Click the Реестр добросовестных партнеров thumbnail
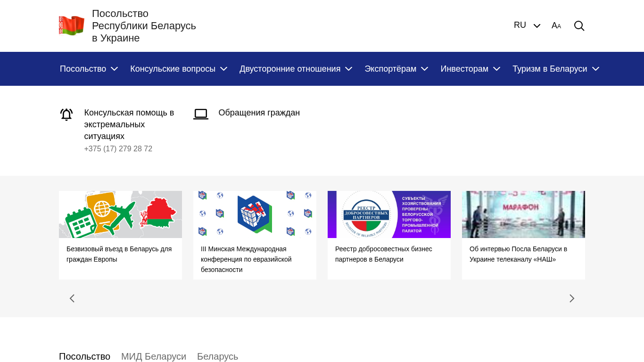644x362 pixels. (389, 214)
